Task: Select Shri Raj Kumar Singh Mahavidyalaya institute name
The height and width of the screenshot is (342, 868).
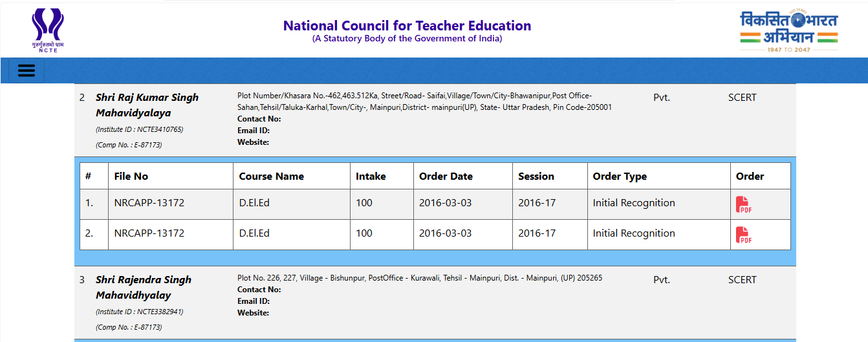Action: [147, 105]
